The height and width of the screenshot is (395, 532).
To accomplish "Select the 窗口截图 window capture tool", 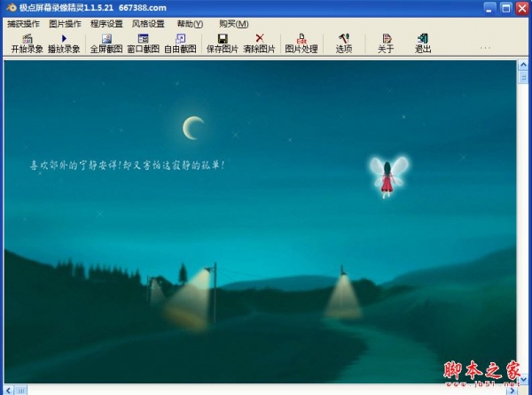I will click(x=143, y=43).
